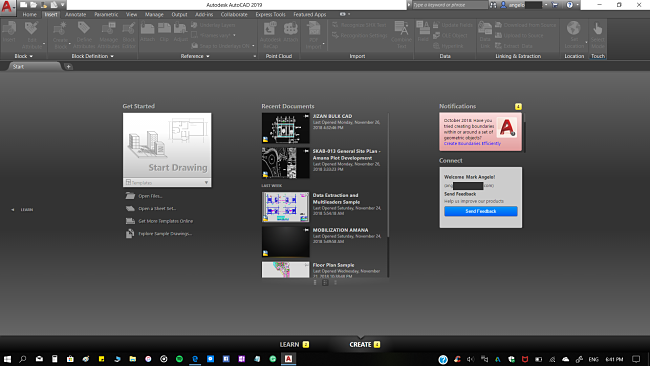Click the Underlay Layers tool

coord(213,25)
